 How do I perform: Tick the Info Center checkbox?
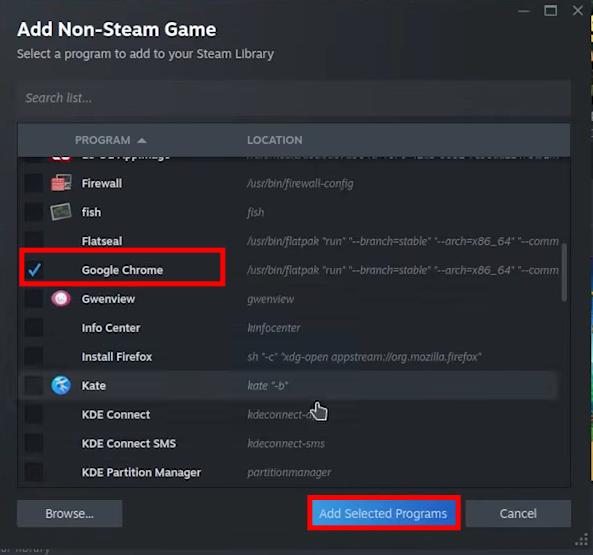point(34,328)
